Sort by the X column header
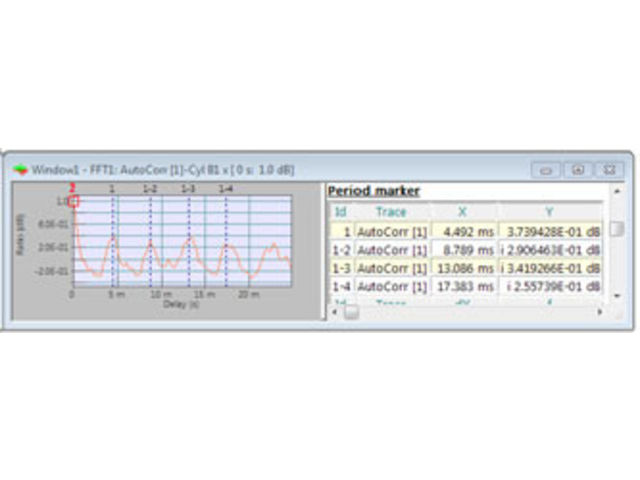 click(462, 212)
